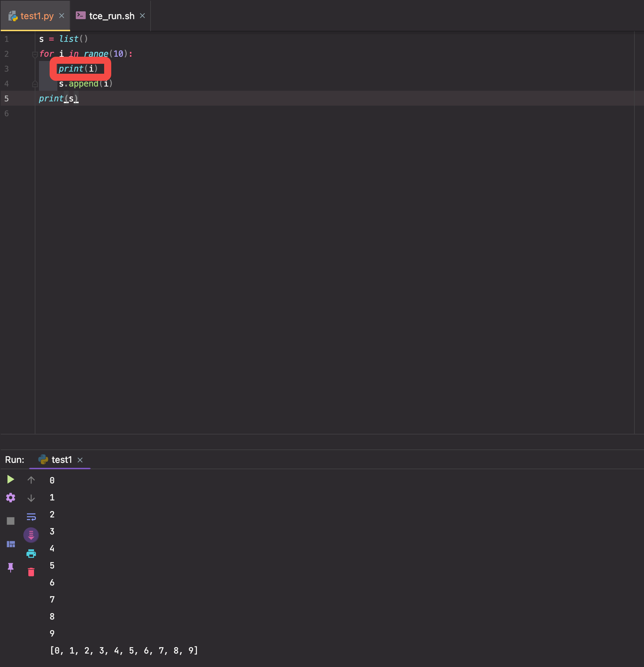This screenshot has width=644, height=667.
Task: Rerun test1 with the green play button
Action: [11, 480]
